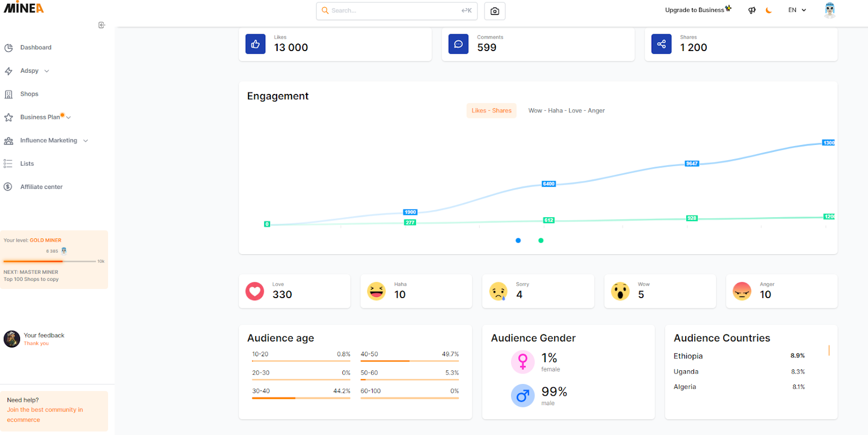Click Join the best community link
This screenshot has height=435, width=868.
45,415
